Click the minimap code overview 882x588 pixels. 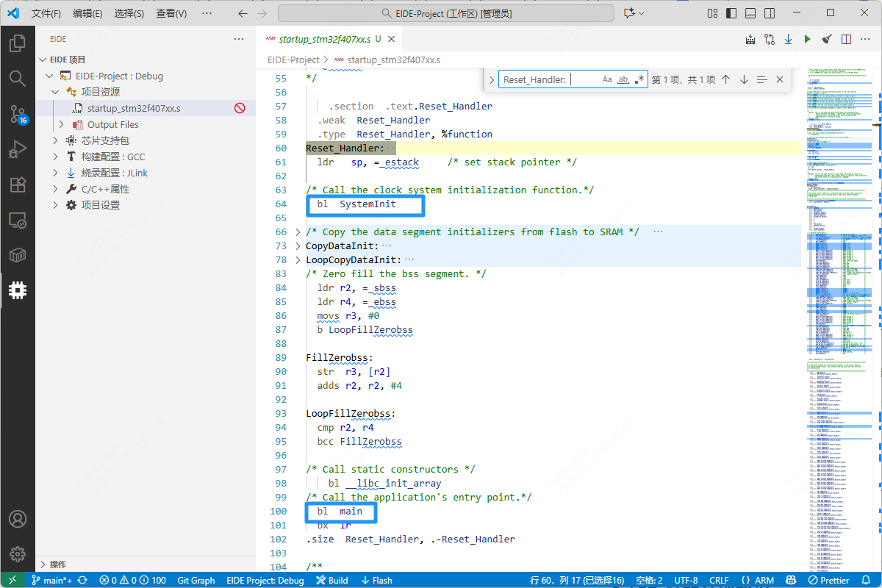[x=838, y=220]
